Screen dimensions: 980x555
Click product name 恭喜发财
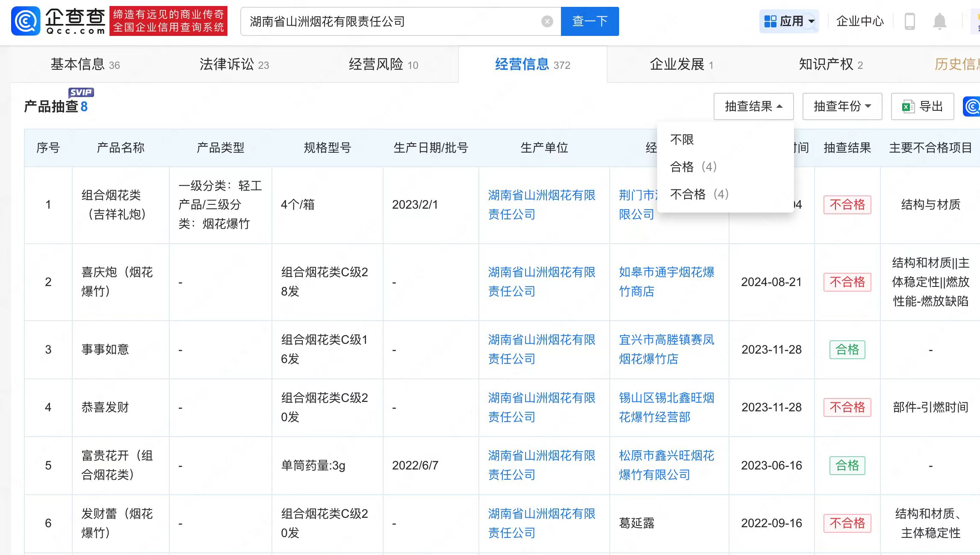[x=105, y=407]
